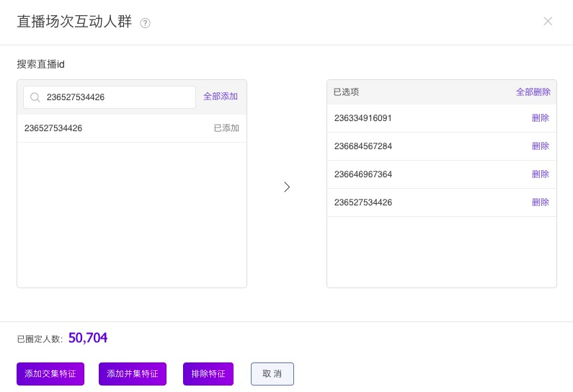573x392 pixels.
Task: Click the live ID search input field
Action: (110, 97)
